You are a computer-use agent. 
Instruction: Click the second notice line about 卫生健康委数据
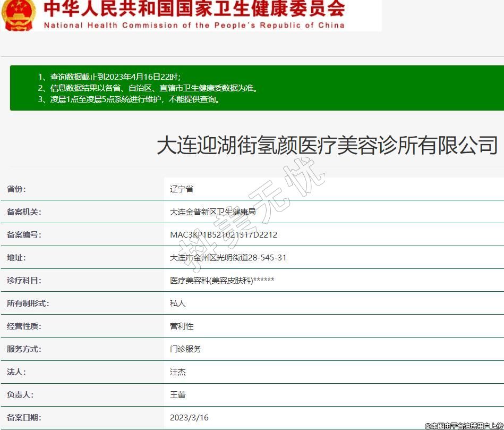[148, 88]
